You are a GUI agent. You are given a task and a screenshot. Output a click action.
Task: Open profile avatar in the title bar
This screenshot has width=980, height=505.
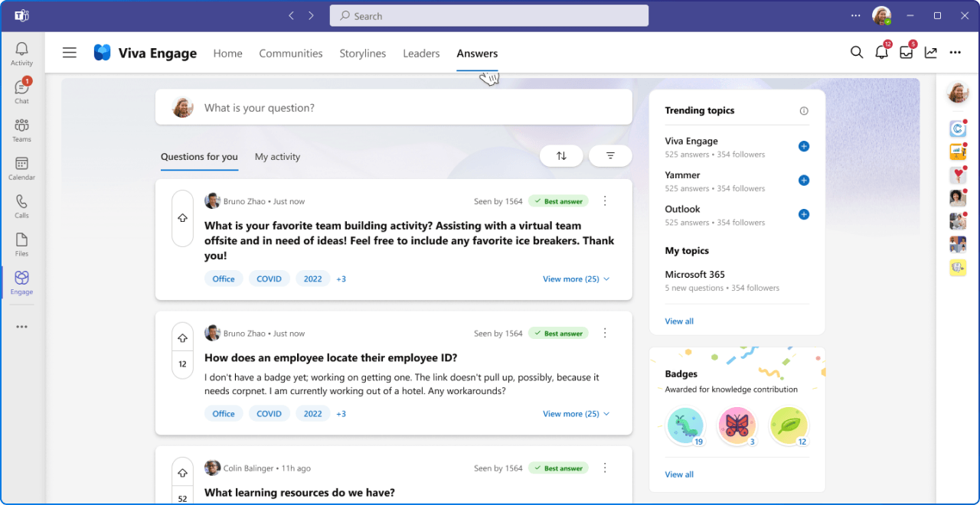(x=882, y=15)
